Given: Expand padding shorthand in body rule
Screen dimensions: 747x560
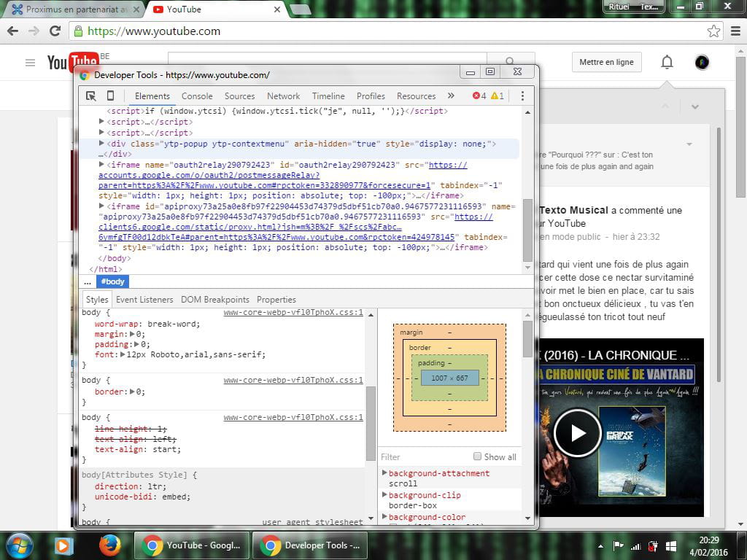Looking at the screenshot, I should (x=136, y=344).
